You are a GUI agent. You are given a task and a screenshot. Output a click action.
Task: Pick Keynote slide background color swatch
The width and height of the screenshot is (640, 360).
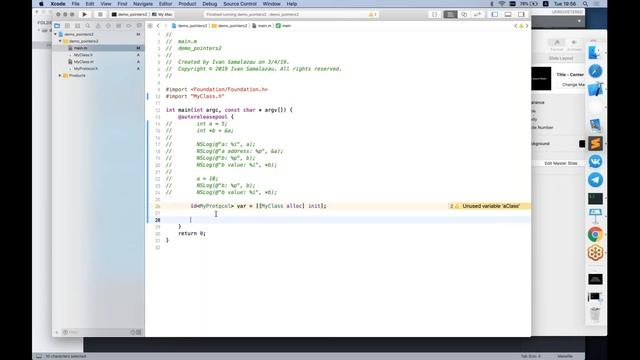[582, 144]
